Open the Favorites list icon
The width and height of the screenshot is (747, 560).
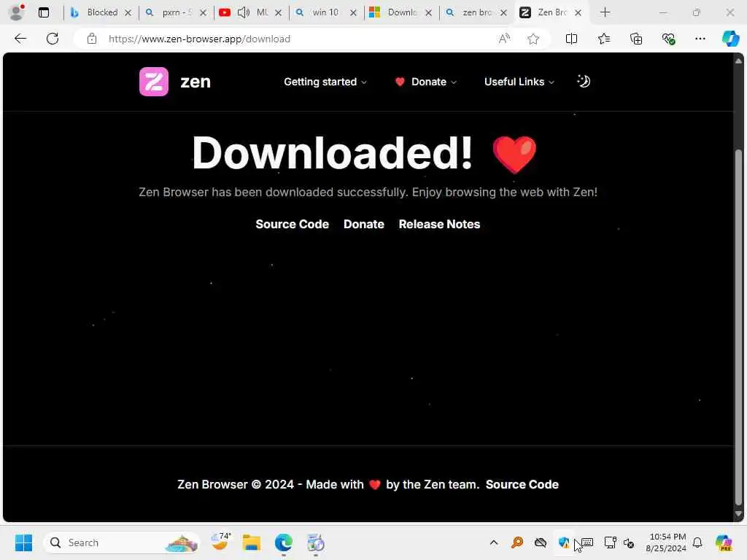[x=604, y=39]
